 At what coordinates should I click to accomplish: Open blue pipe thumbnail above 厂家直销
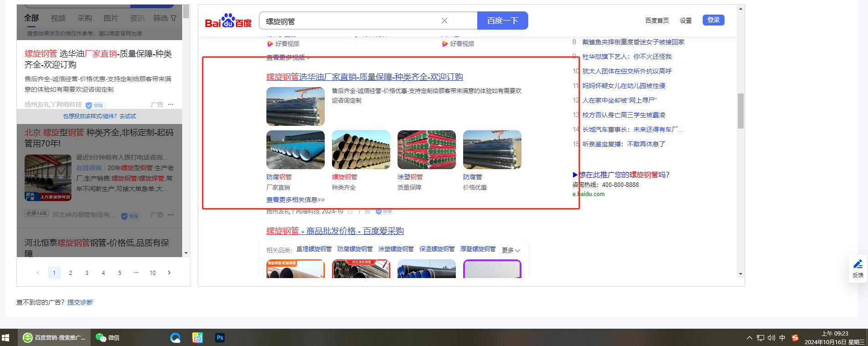296,150
